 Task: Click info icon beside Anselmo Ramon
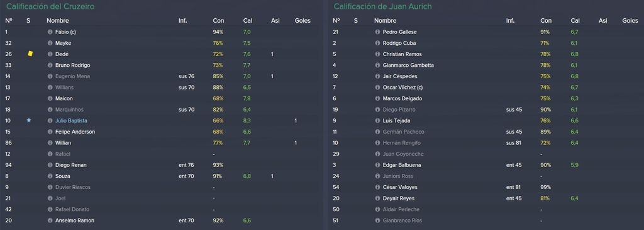[x=50, y=221]
